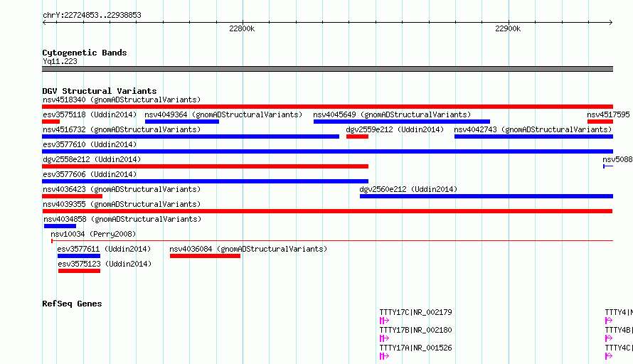Click the nsv4518340 red variant bar
This screenshot has width=633, height=364.
pyautogui.click(x=327, y=107)
